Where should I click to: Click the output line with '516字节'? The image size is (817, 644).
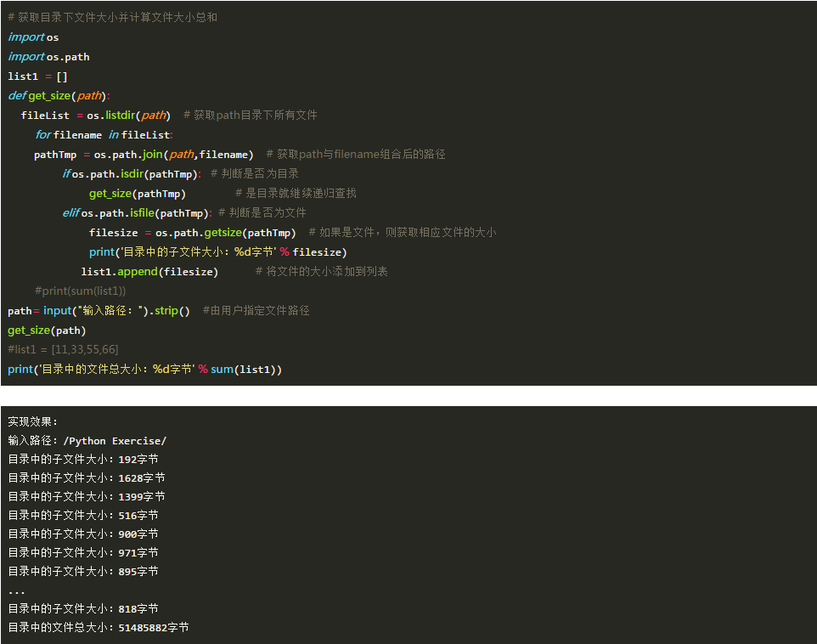tap(83, 515)
